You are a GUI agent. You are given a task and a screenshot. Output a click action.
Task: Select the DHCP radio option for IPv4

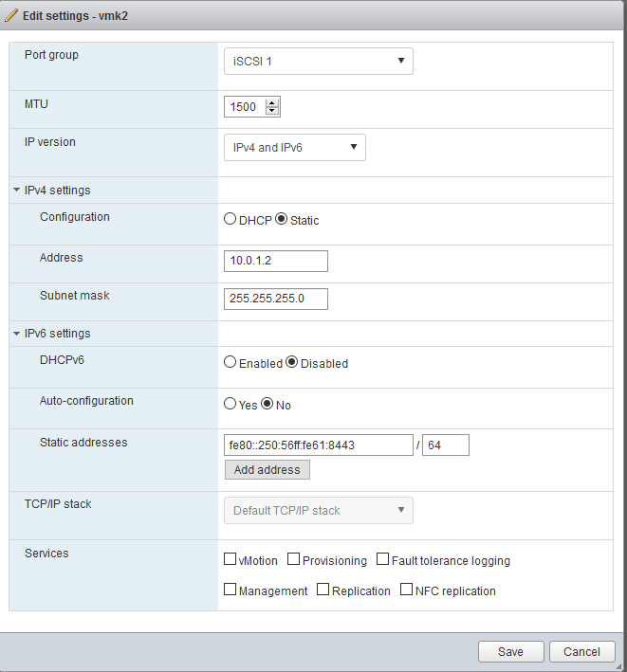pos(231,219)
